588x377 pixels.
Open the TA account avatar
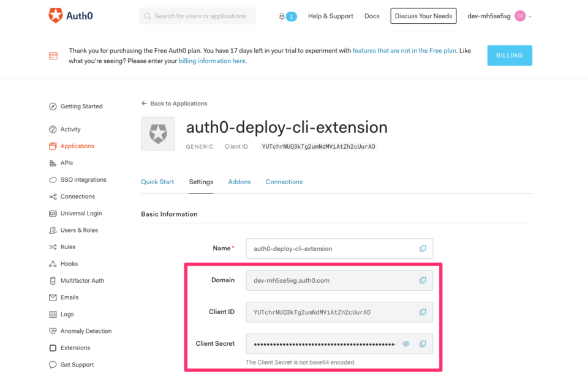[520, 16]
